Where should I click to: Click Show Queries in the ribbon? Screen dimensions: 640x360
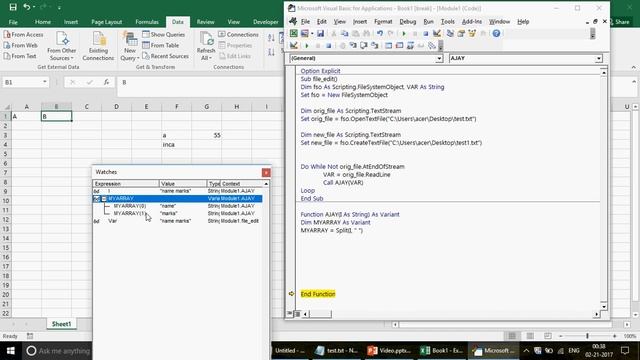[x=164, y=35]
